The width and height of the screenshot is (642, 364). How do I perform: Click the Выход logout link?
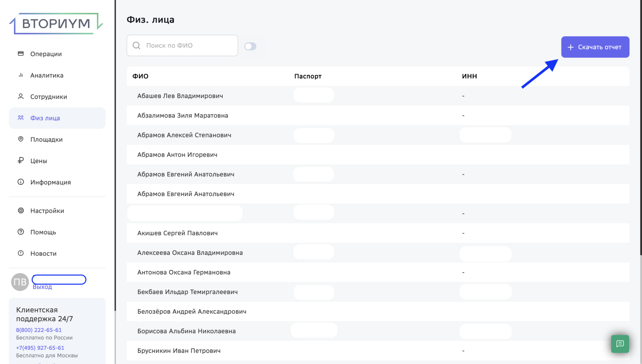click(42, 287)
